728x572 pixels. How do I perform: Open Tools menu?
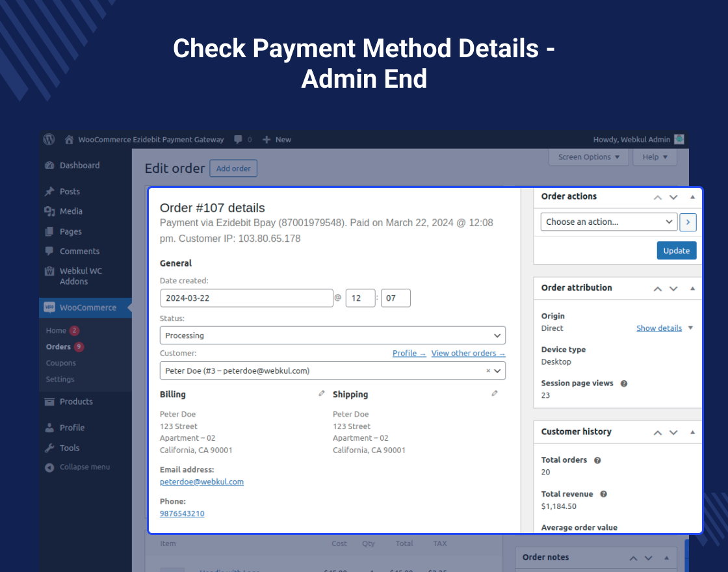click(69, 448)
